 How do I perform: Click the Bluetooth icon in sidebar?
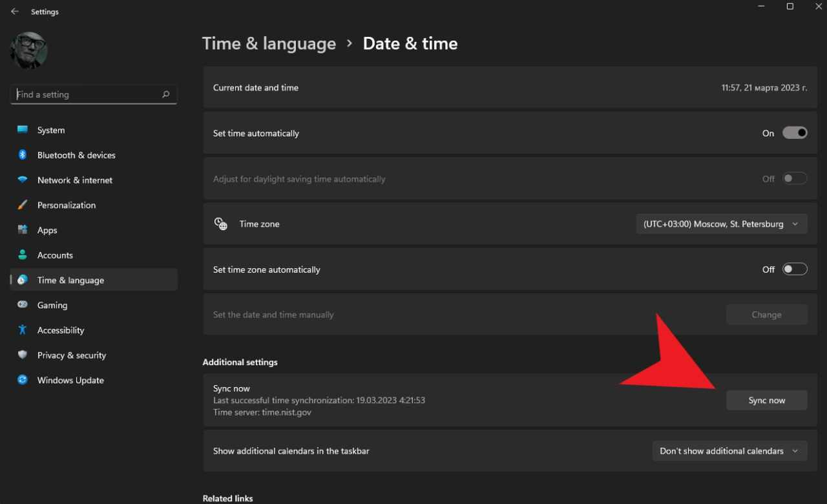23,155
